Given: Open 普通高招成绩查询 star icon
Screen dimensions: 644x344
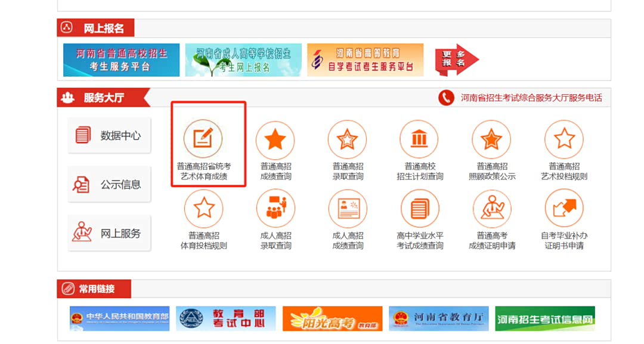Looking at the screenshot, I should coord(275,140).
